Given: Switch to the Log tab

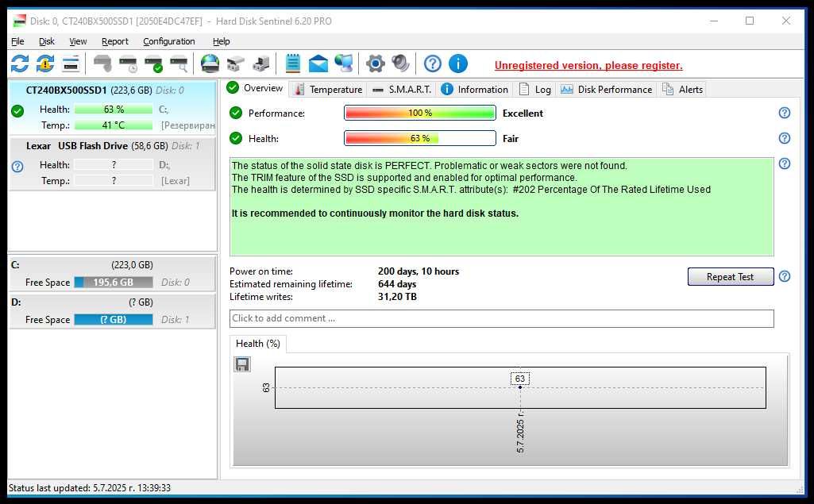Looking at the screenshot, I should (534, 89).
